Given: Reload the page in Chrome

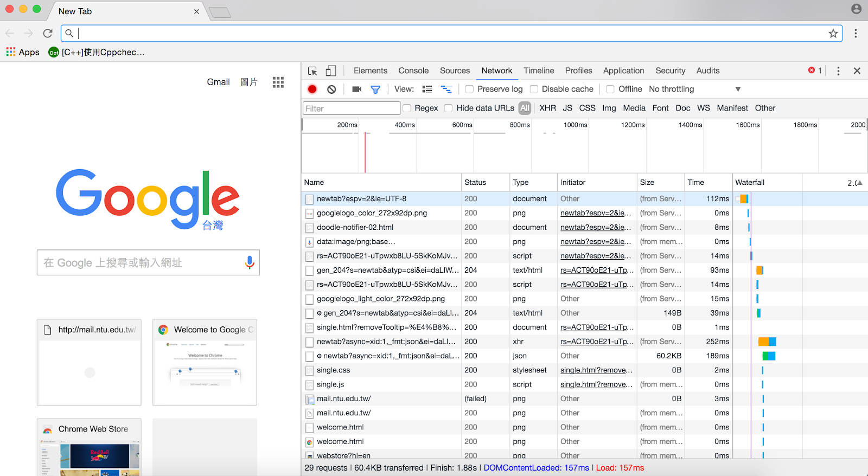Looking at the screenshot, I should [x=48, y=34].
